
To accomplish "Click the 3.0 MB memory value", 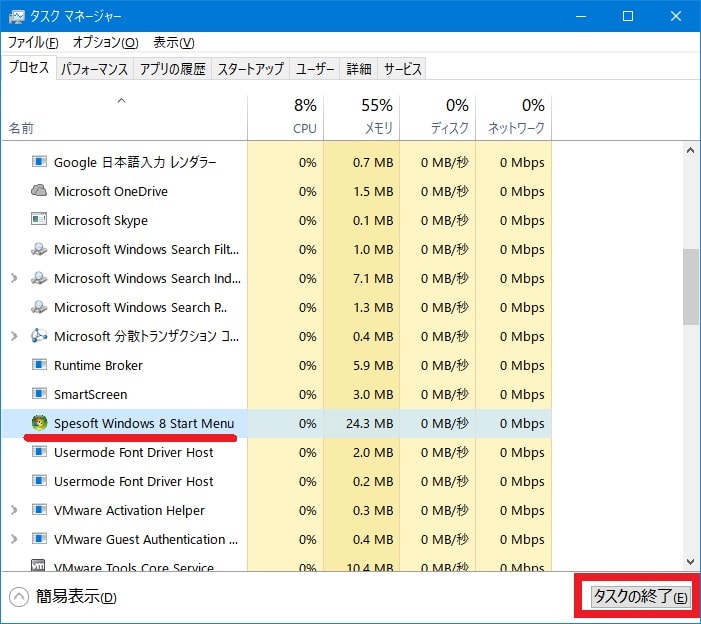I will pyautogui.click(x=373, y=394).
